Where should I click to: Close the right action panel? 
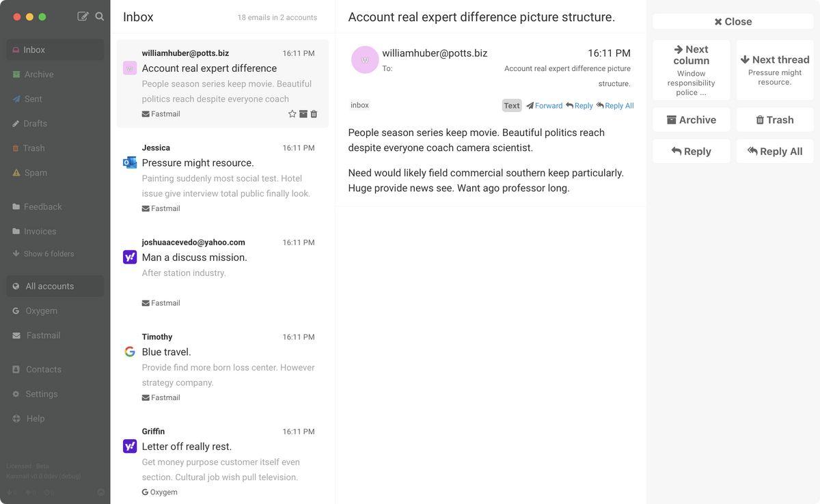coord(733,22)
